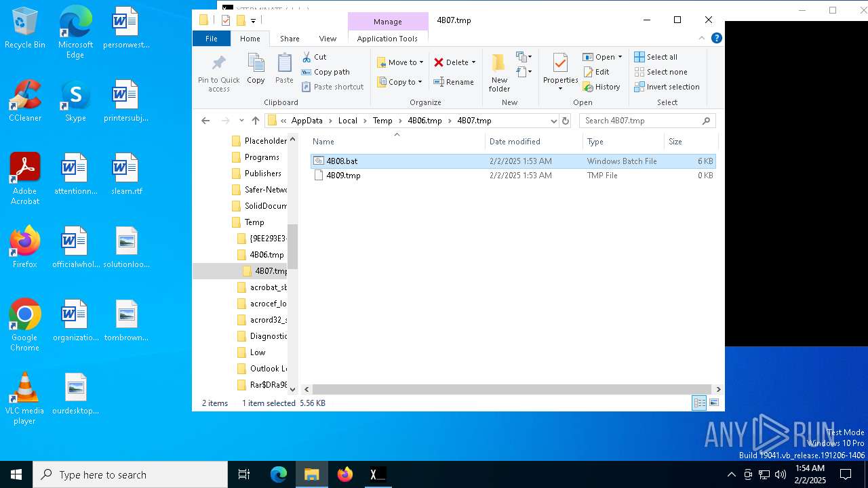Click Rename in Organize group
Screen dimensions: 868x488
(x=454, y=82)
